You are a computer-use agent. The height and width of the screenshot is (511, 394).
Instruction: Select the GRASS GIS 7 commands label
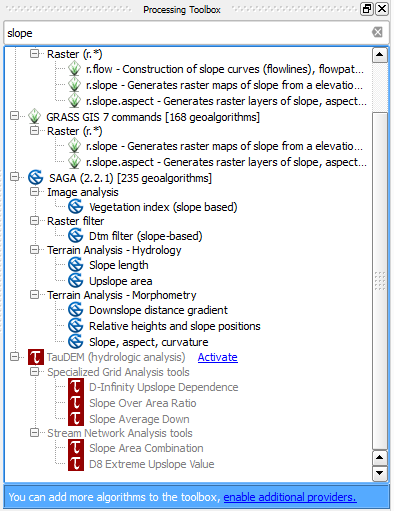[153, 117]
